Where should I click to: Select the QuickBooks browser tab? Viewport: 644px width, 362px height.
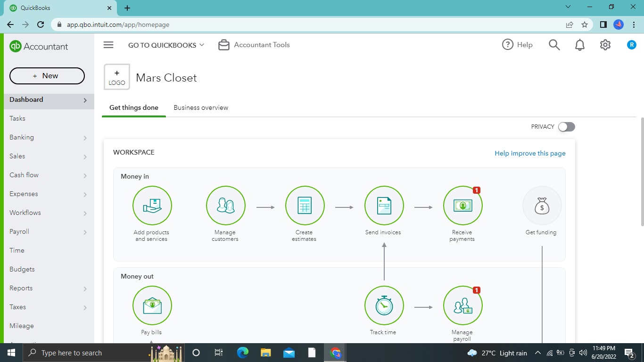tap(60, 8)
